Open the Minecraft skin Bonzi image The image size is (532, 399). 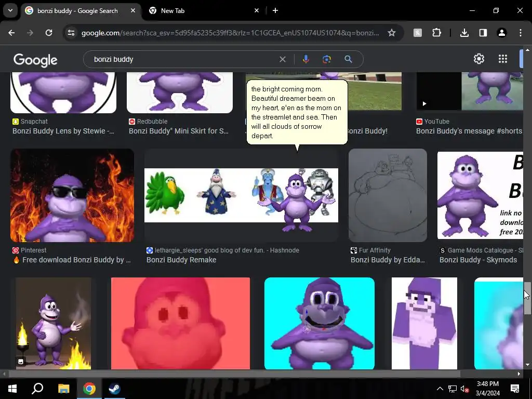tap(424, 323)
